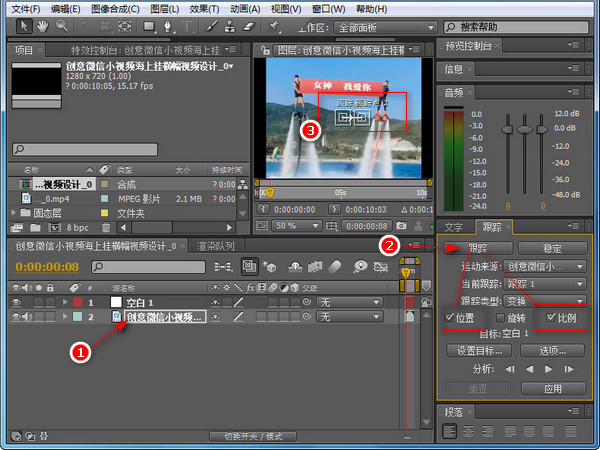Select the Clone Stamp tool
Viewport: 600px width, 450px height.
pos(230,26)
